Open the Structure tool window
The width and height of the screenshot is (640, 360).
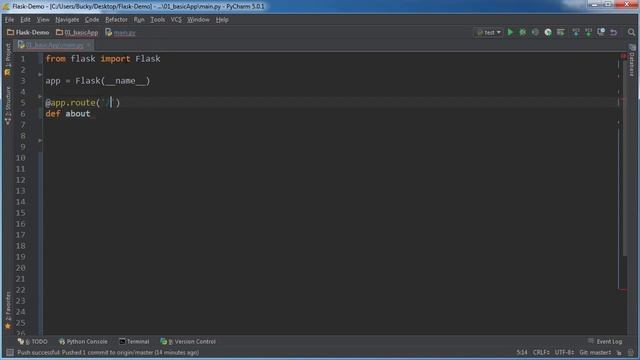[7, 105]
